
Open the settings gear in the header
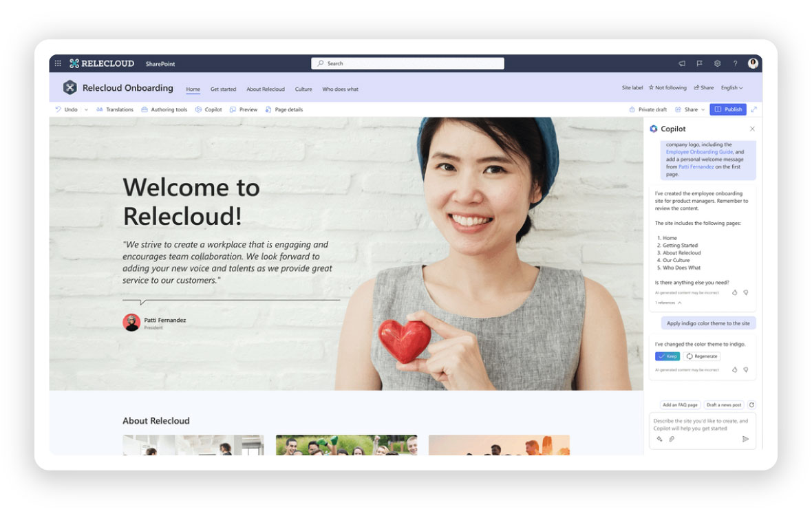717,63
